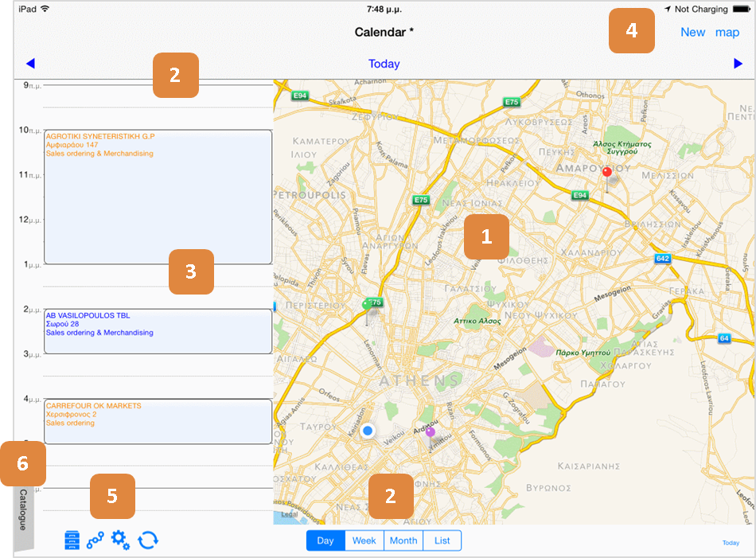Tap the blue current location dot

click(368, 431)
